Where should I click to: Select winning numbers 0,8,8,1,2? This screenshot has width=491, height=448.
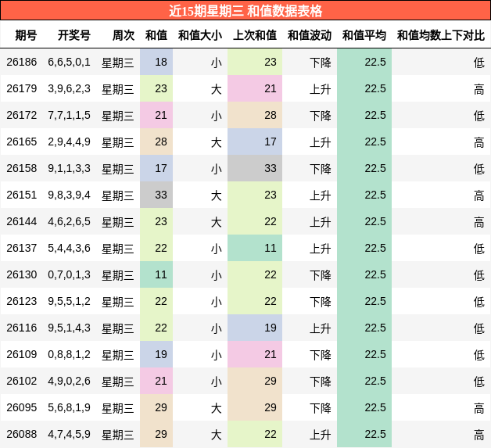tap(70, 354)
